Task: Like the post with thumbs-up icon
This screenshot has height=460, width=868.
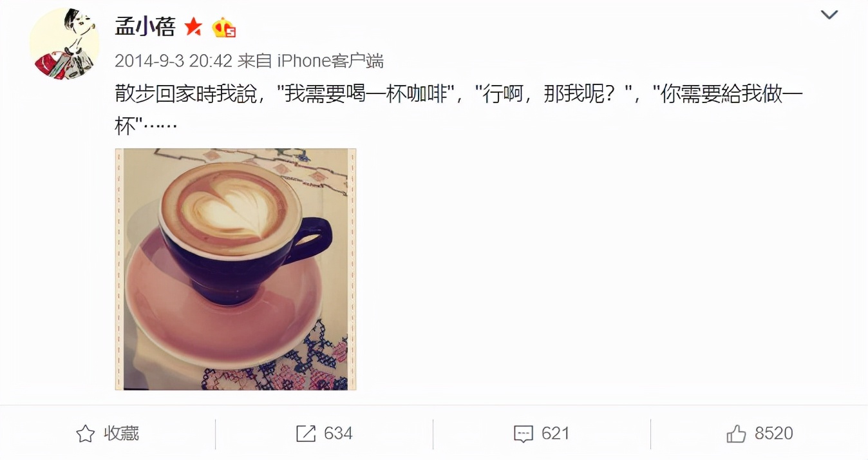Action: click(736, 434)
